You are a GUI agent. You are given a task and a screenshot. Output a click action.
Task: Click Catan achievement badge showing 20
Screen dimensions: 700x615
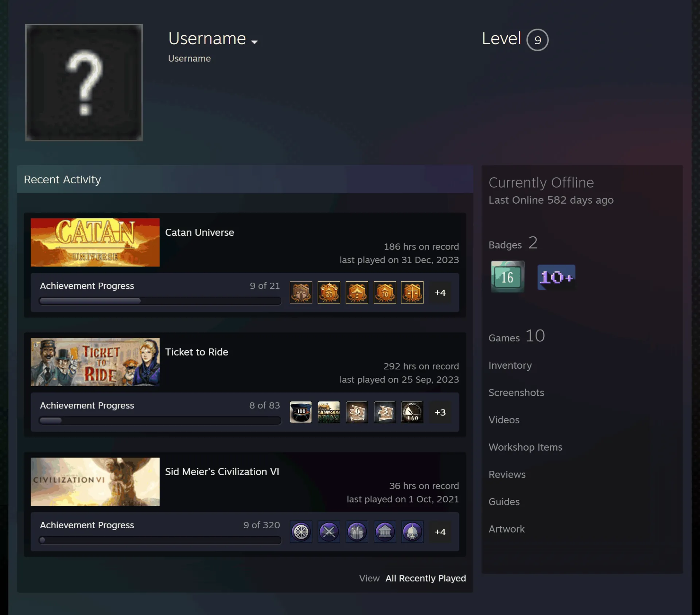pyautogui.click(x=329, y=293)
